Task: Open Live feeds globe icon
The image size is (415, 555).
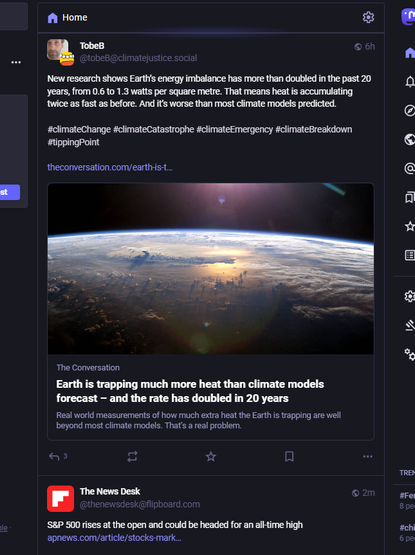Action: (x=410, y=139)
